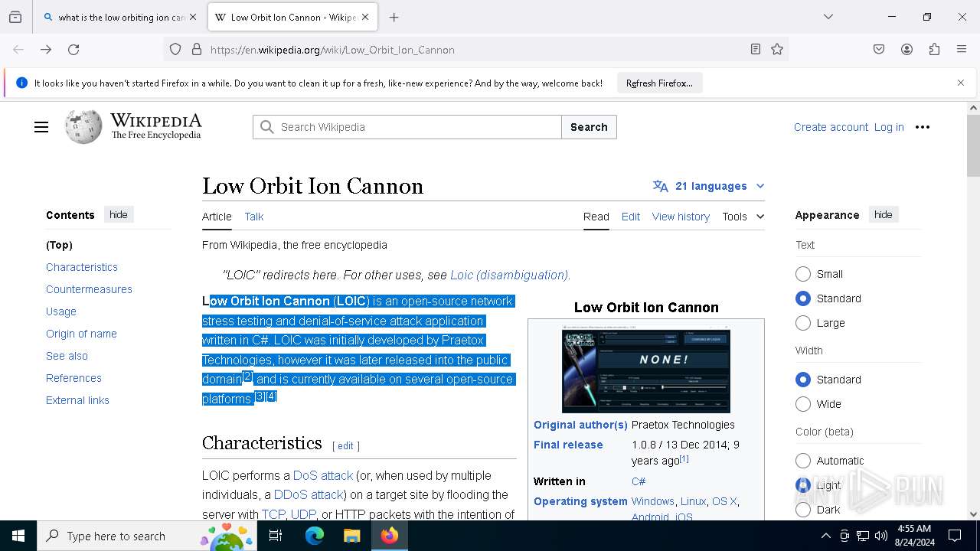
Task: Open Firefox extensions puzzle icon
Action: click(x=934, y=50)
